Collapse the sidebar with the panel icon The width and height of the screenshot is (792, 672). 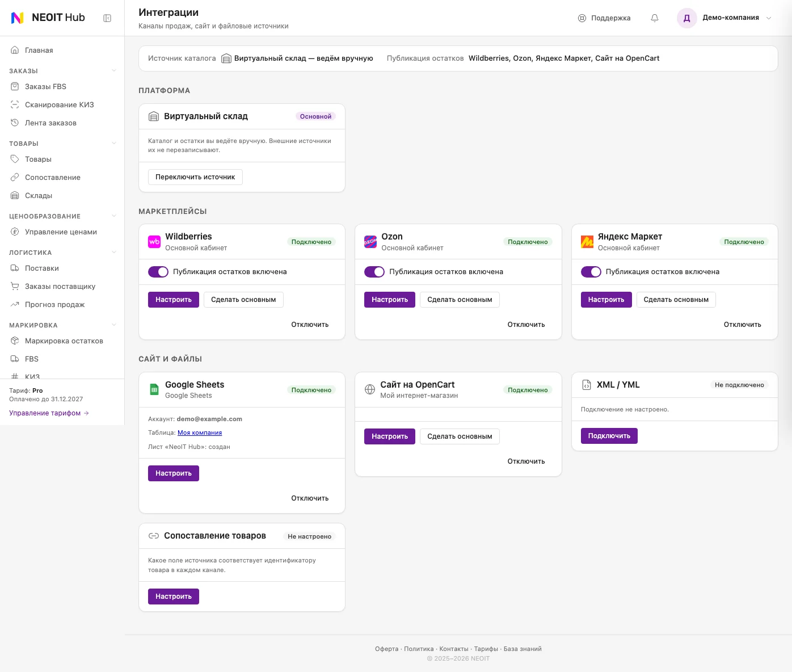[x=107, y=18]
